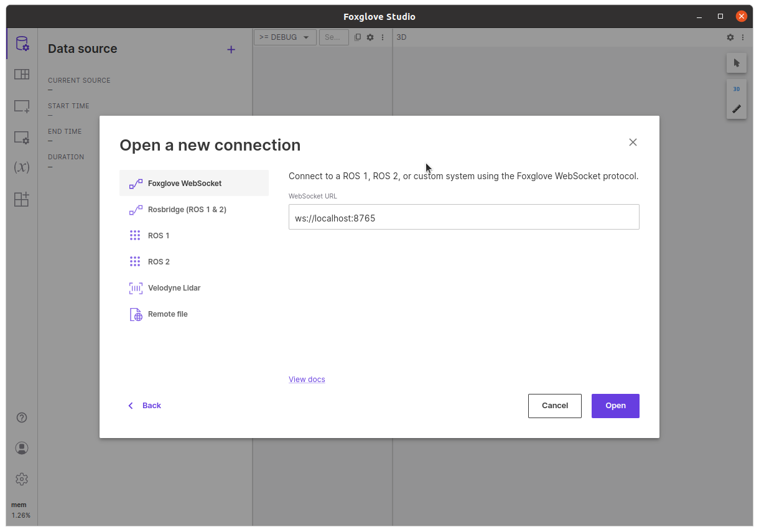The width and height of the screenshot is (759, 532).
Task: Click the WebSocket URL input field
Action: point(464,217)
